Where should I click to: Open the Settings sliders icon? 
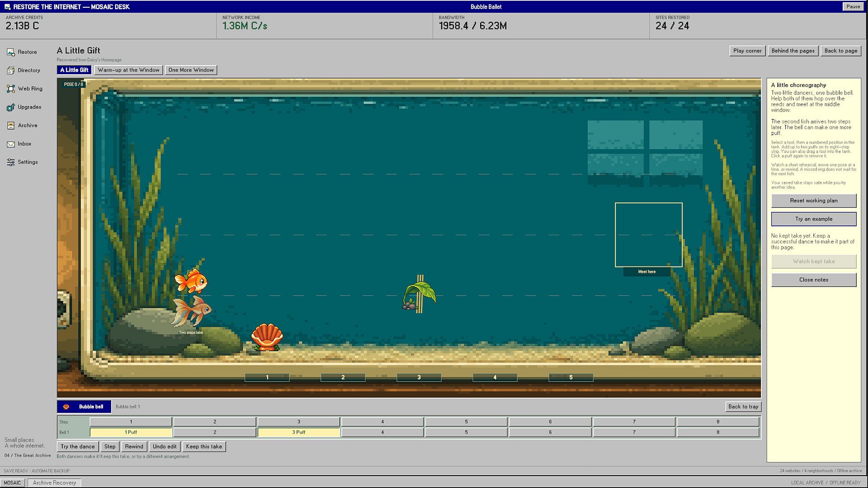[11, 162]
